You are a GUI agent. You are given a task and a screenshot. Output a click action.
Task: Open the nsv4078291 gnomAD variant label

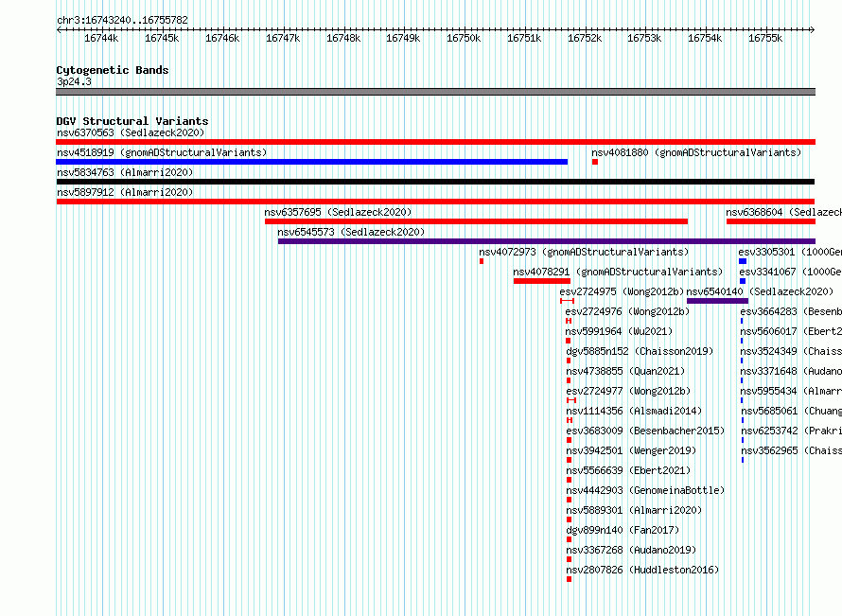[618, 272]
